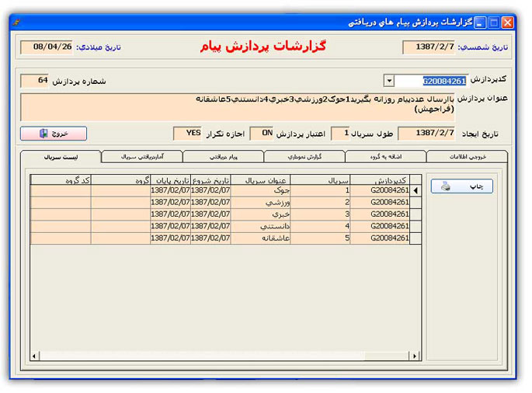Screen dimensions: 532x393
Task: Select the جوک serial title cell
Action: click(260, 190)
